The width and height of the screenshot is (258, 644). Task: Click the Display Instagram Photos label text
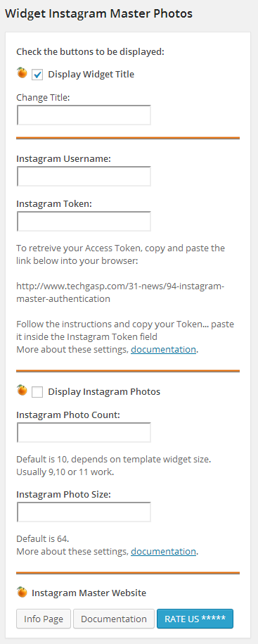104,392
